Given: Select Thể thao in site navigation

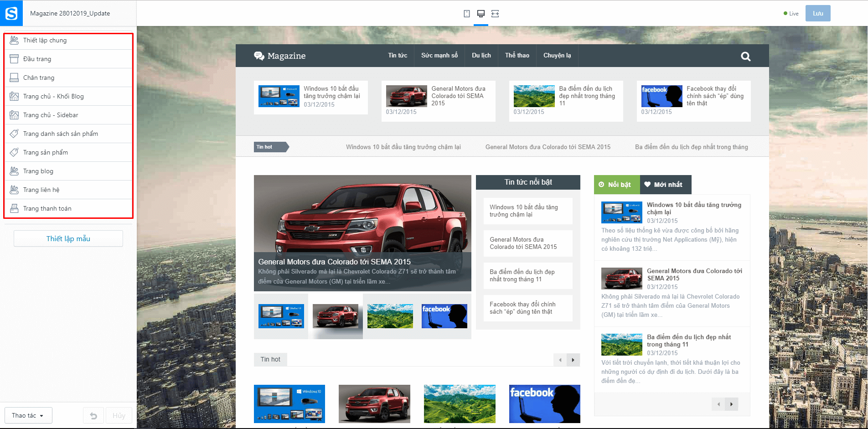Looking at the screenshot, I should (x=517, y=56).
